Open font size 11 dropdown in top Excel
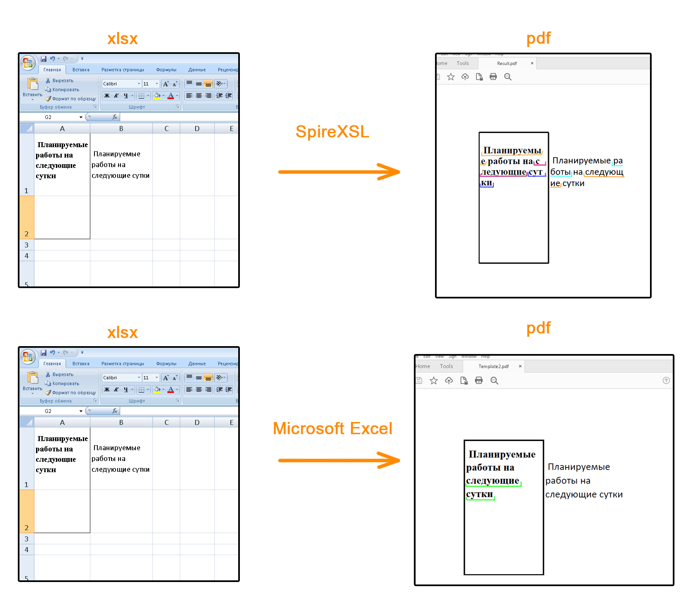The image size is (696, 616). 157,84
